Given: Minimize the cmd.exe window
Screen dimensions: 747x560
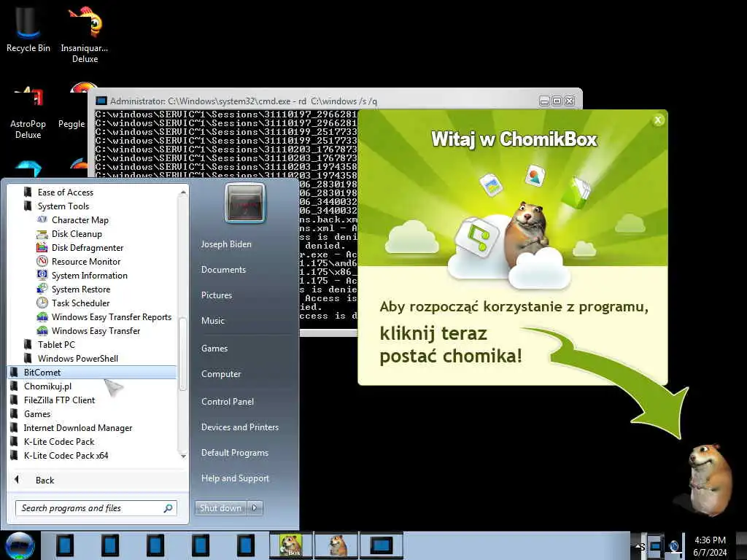Looking at the screenshot, I should pyautogui.click(x=544, y=101).
